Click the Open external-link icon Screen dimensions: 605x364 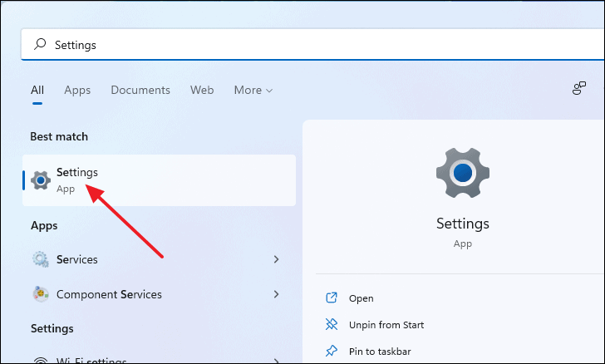[332, 298]
